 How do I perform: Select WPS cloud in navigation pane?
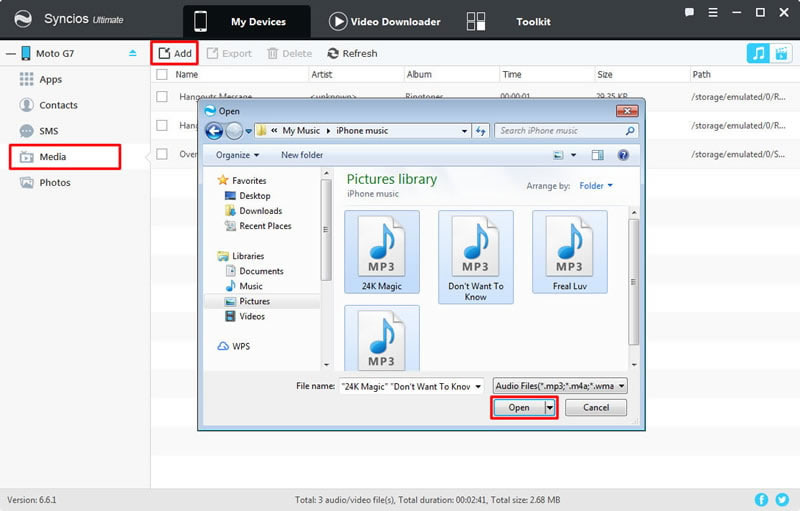[234, 346]
